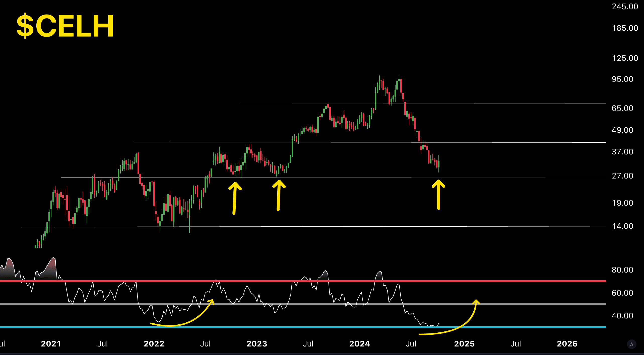Select the cyan RSI oversold line

[303, 327]
